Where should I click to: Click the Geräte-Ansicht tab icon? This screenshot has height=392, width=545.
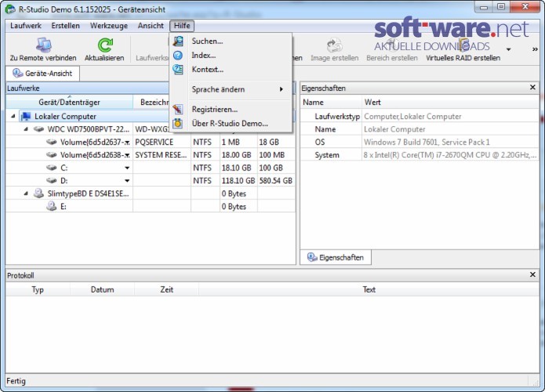[x=18, y=74]
